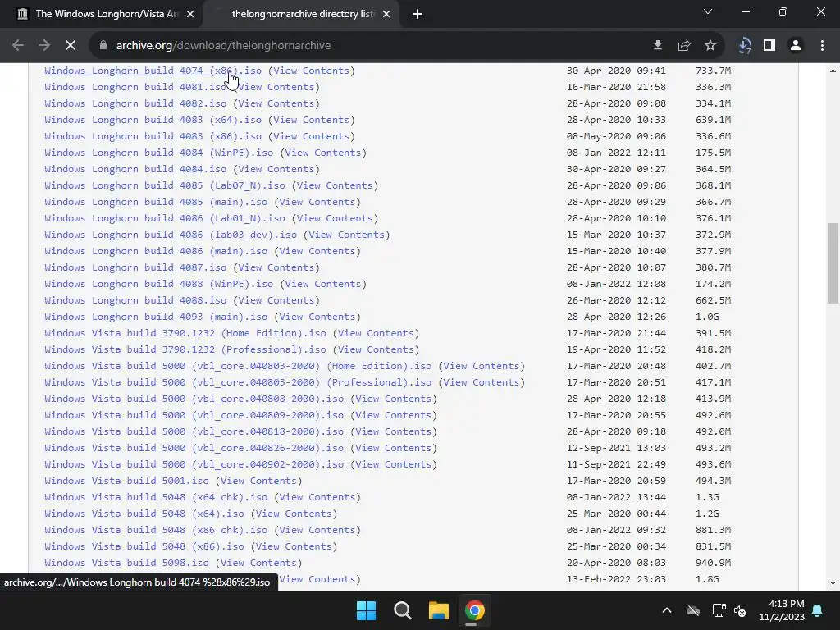Switch to The Windows Longhorn/Vista Archive tab

click(x=101, y=15)
